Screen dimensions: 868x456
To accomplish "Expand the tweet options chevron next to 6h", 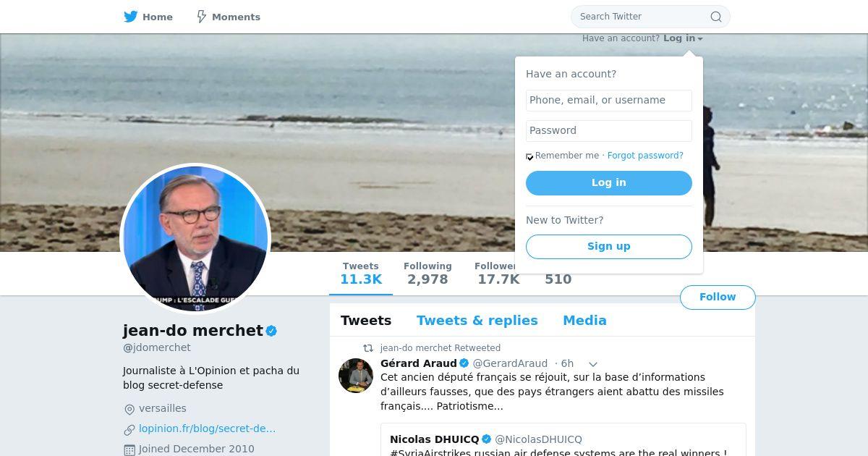I will 592,364.
